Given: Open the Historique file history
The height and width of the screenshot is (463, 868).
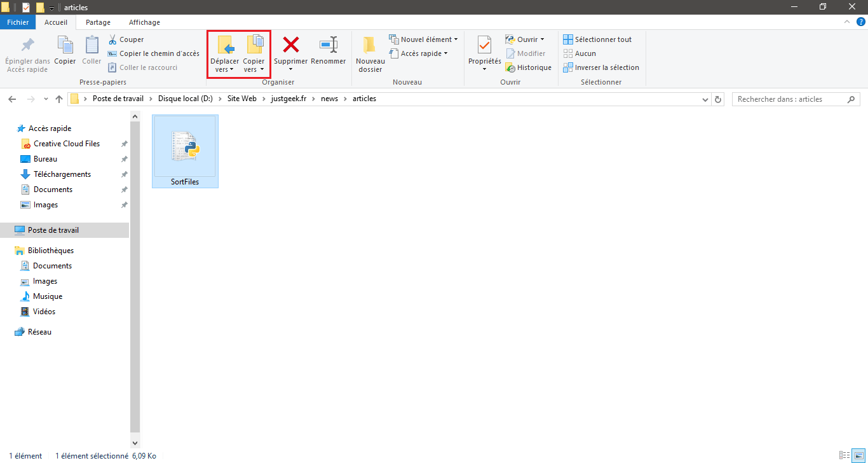Looking at the screenshot, I should click(x=528, y=67).
